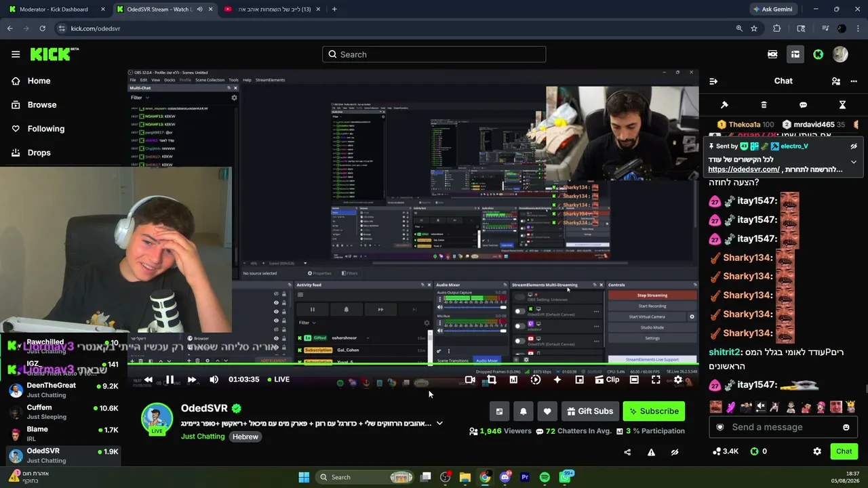Fast-forward the stream playback

192,380
